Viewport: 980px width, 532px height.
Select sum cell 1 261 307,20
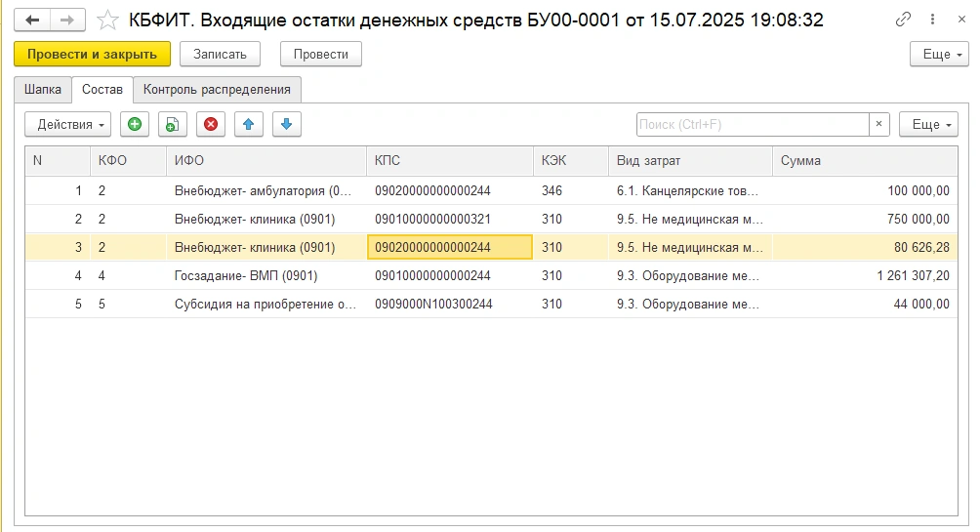(865, 275)
